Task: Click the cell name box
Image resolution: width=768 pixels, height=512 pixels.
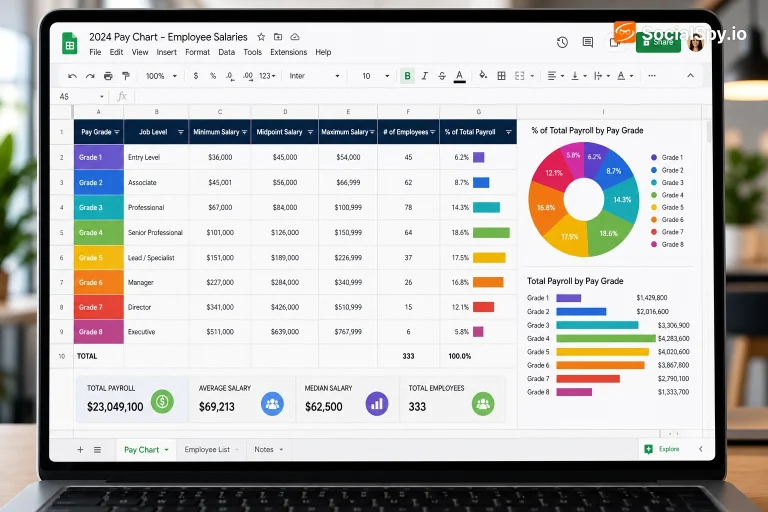Action: [81, 97]
